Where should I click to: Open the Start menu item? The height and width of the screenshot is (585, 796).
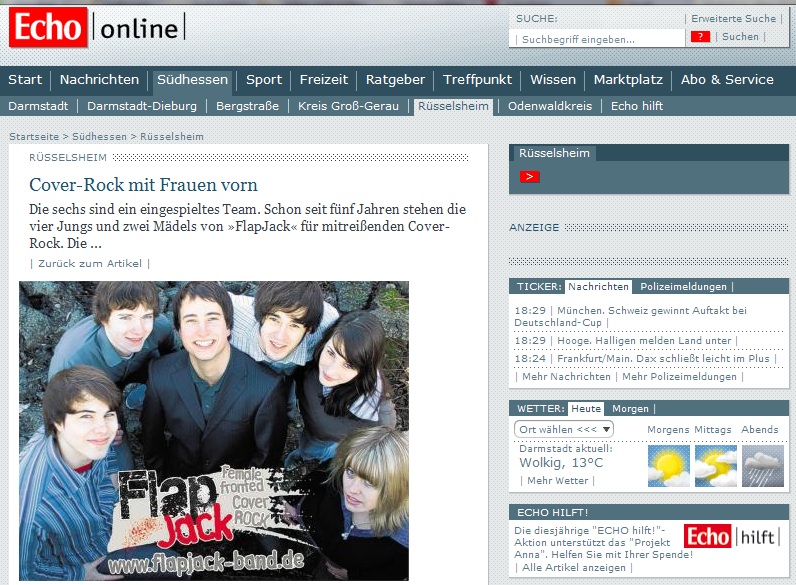point(25,80)
